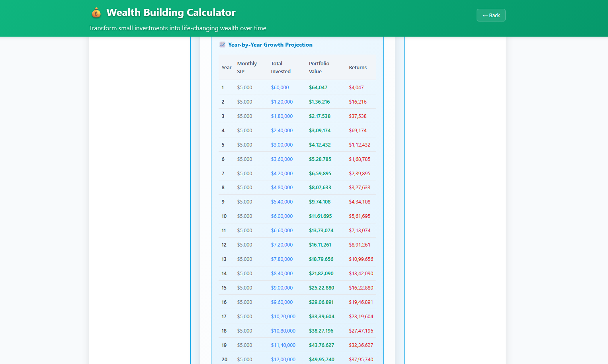Click the Returns column header

point(358,67)
